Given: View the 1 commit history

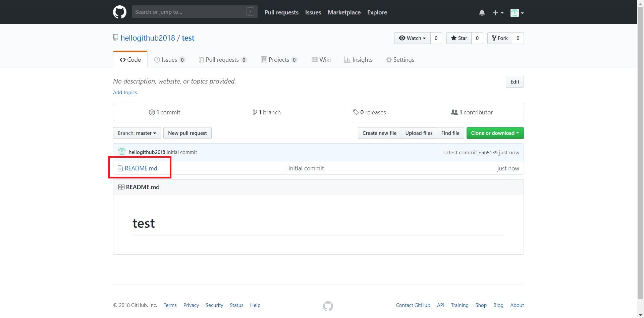Looking at the screenshot, I should 164,112.
